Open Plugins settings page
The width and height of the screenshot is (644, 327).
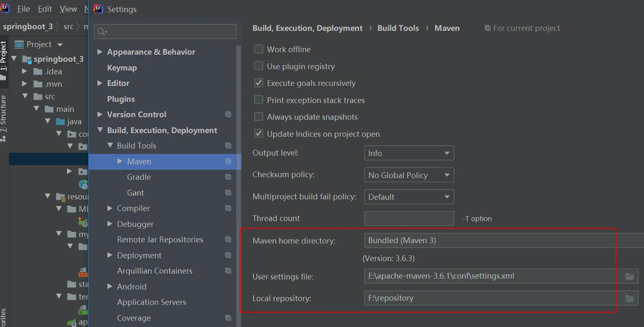point(121,99)
